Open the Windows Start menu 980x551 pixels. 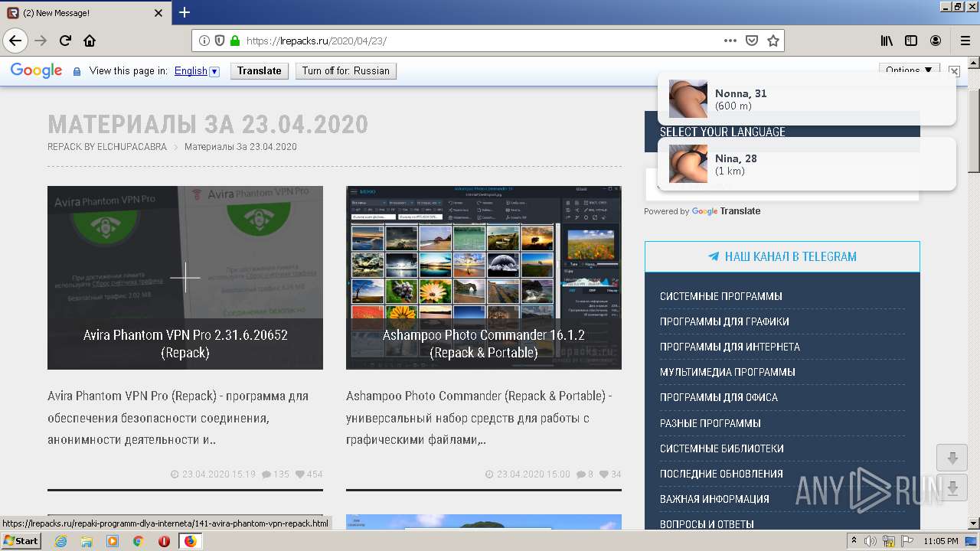coord(21,541)
